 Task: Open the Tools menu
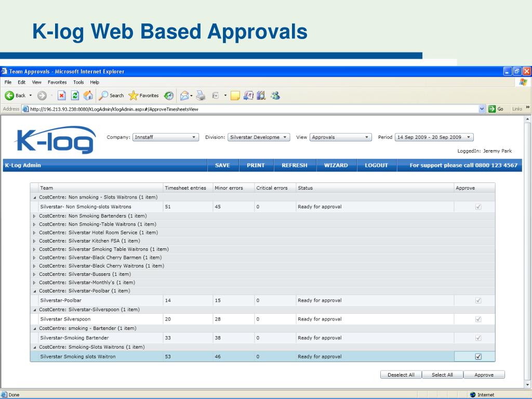[x=78, y=82]
